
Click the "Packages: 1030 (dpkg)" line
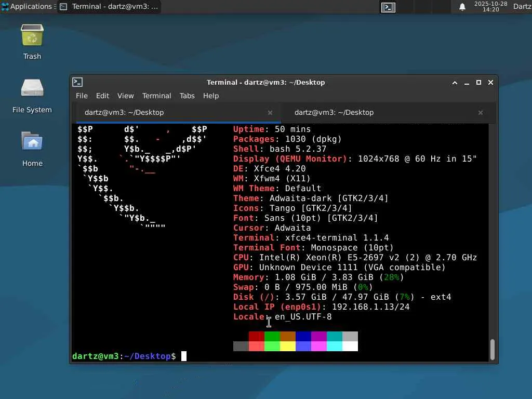(x=287, y=139)
